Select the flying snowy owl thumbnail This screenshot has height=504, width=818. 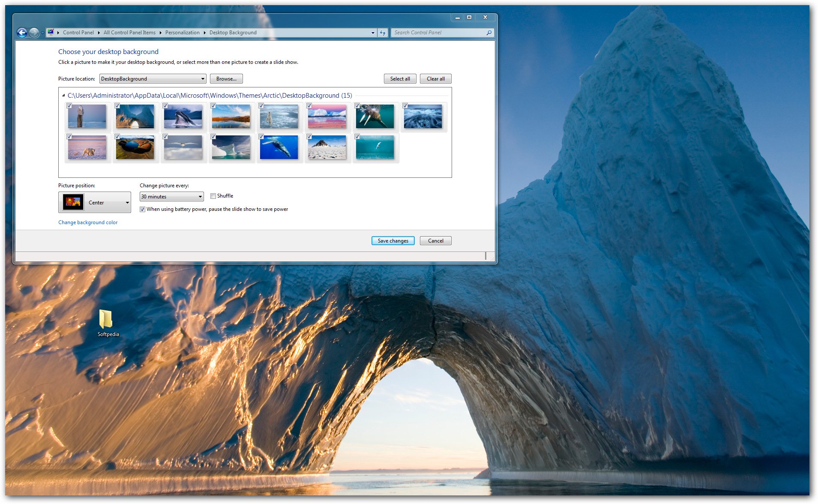[x=183, y=147]
